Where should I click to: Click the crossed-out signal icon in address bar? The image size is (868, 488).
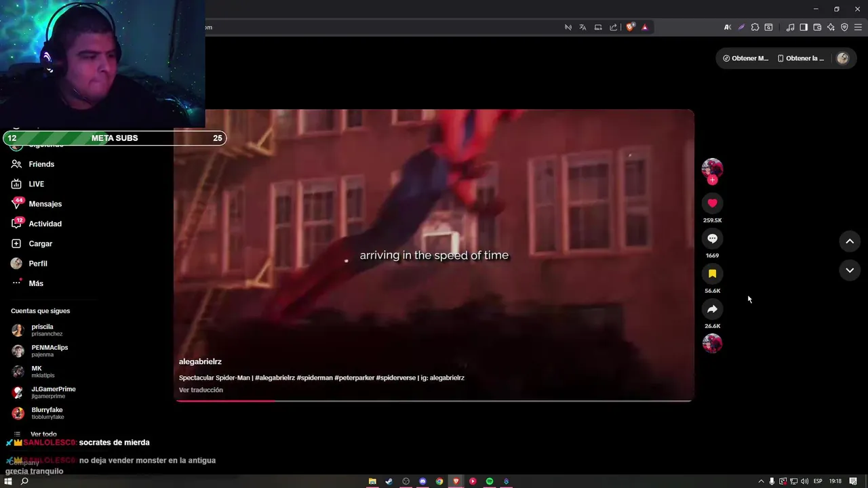tap(568, 27)
